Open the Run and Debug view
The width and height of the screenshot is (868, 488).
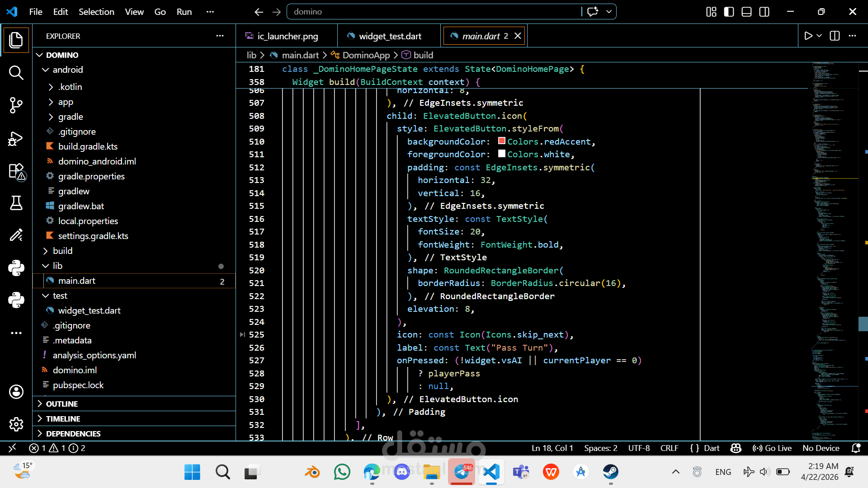pyautogui.click(x=16, y=138)
